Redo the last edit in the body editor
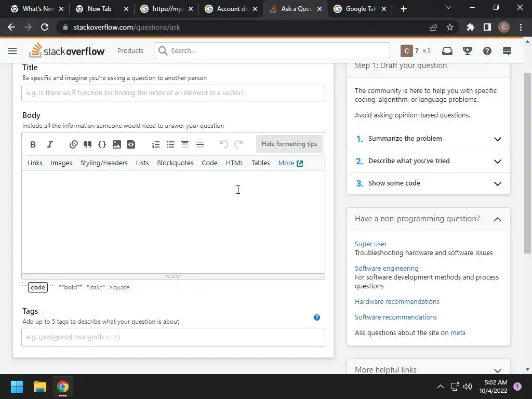Screen dimensions: 532x399 tap(238, 144)
